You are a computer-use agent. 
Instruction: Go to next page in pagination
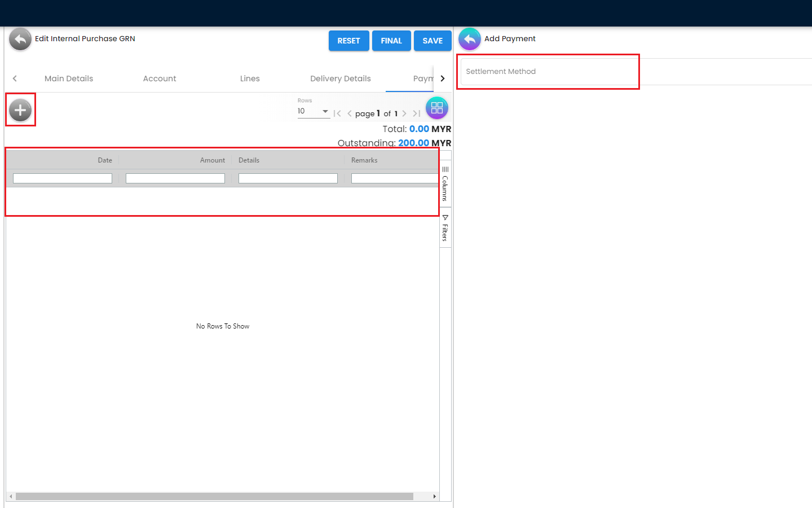(x=404, y=113)
